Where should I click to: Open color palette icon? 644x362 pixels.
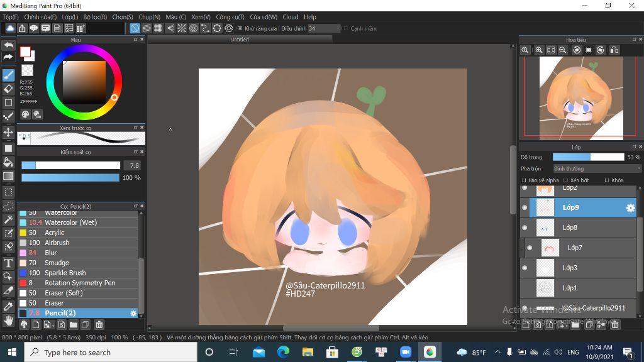tap(25, 114)
